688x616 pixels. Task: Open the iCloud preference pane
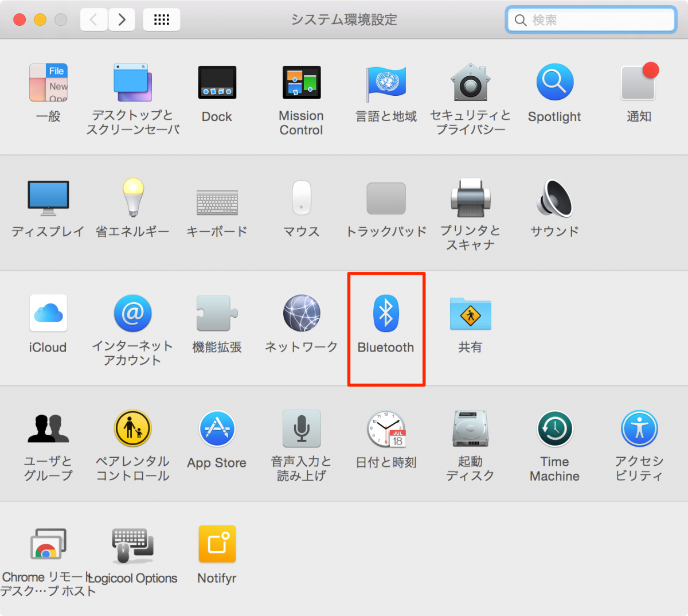click(48, 313)
